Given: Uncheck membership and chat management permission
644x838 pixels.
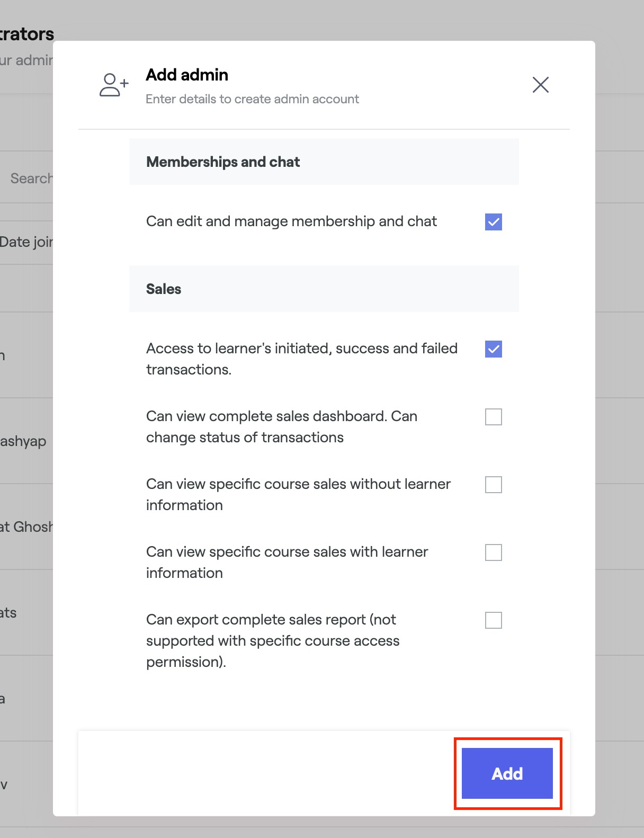Looking at the screenshot, I should [x=493, y=222].
